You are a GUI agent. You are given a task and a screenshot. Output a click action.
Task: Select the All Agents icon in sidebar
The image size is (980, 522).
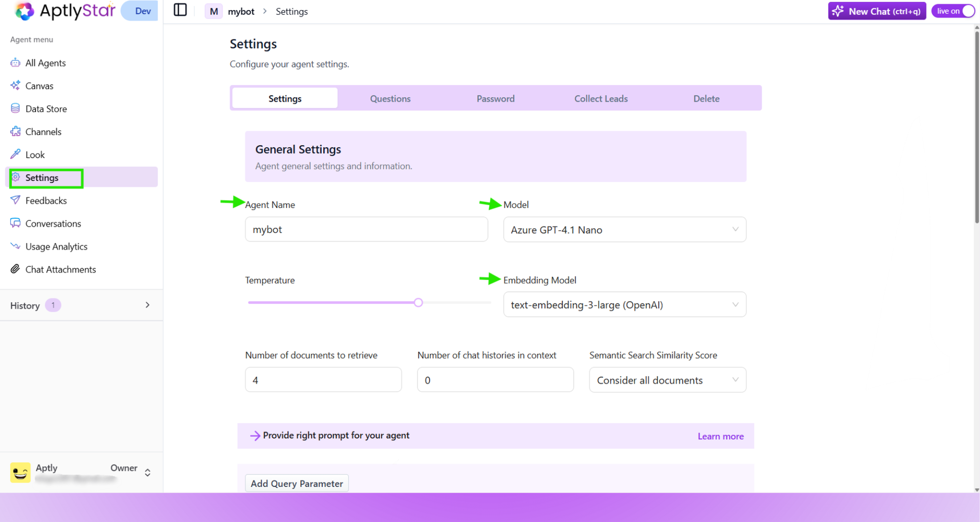(x=45, y=63)
